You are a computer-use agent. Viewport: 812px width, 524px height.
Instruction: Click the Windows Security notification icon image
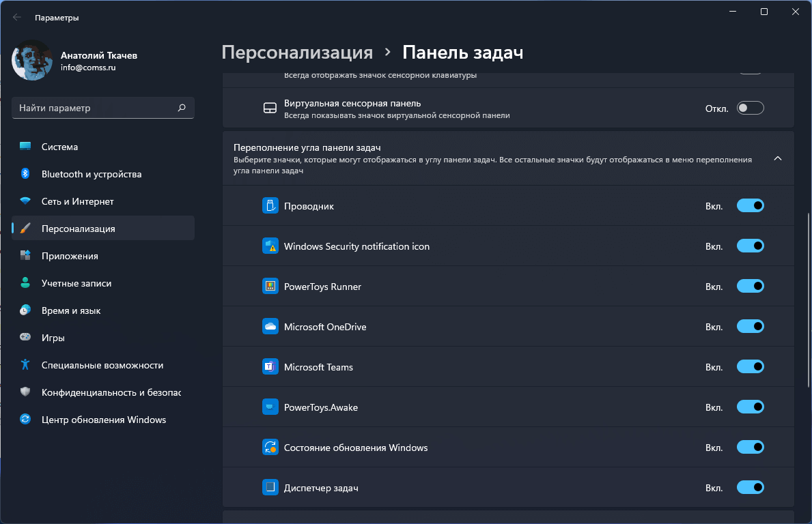(270, 246)
